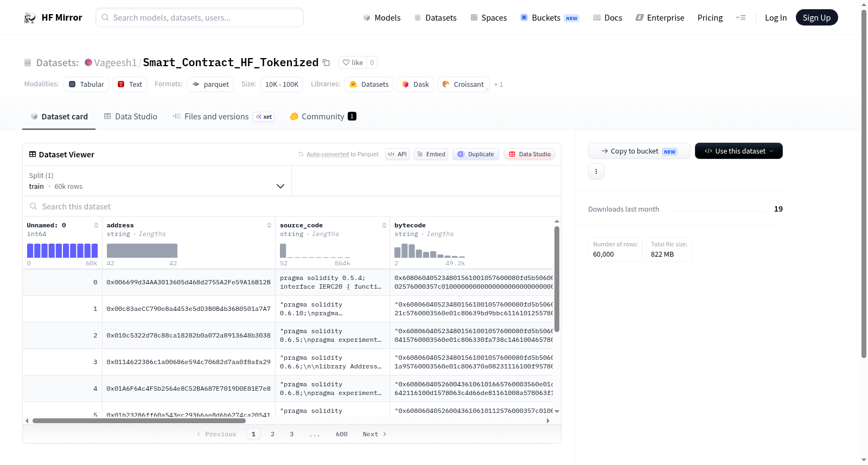868x465 pixels.
Task: Click the Sign Up button
Action: [x=816, y=17]
